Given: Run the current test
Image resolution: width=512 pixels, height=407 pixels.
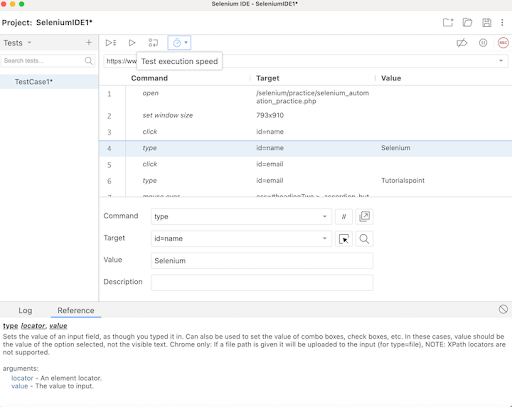Looking at the screenshot, I should [132, 43].
